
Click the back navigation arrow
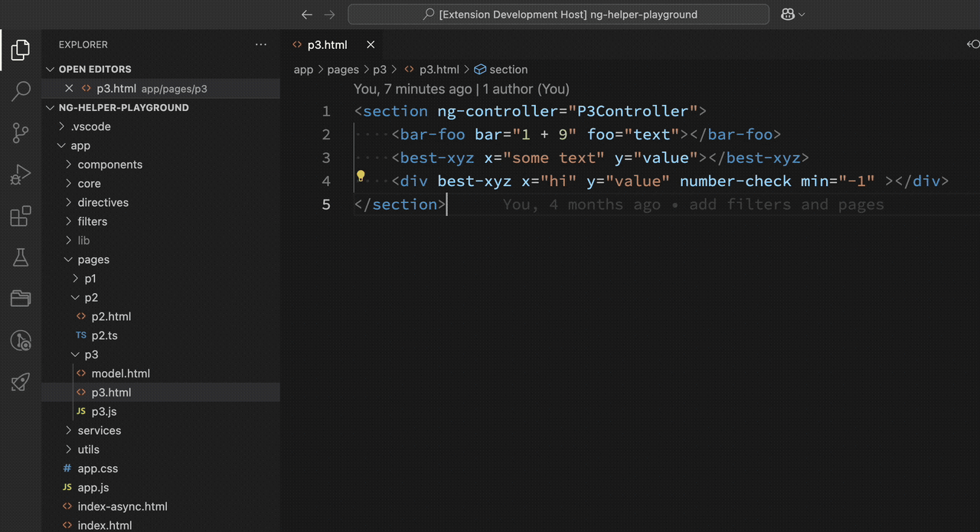307,15
